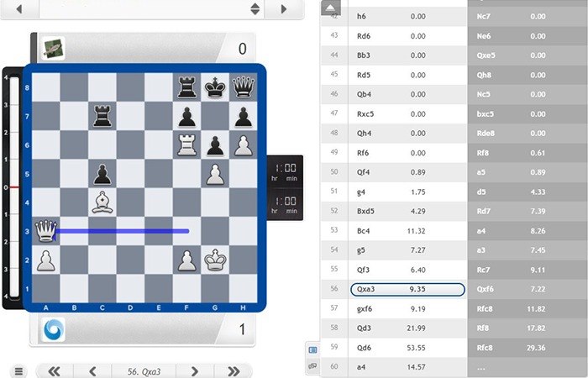Select the white pawn on h6
The image size is (588, 378).
tap(244, 145)
